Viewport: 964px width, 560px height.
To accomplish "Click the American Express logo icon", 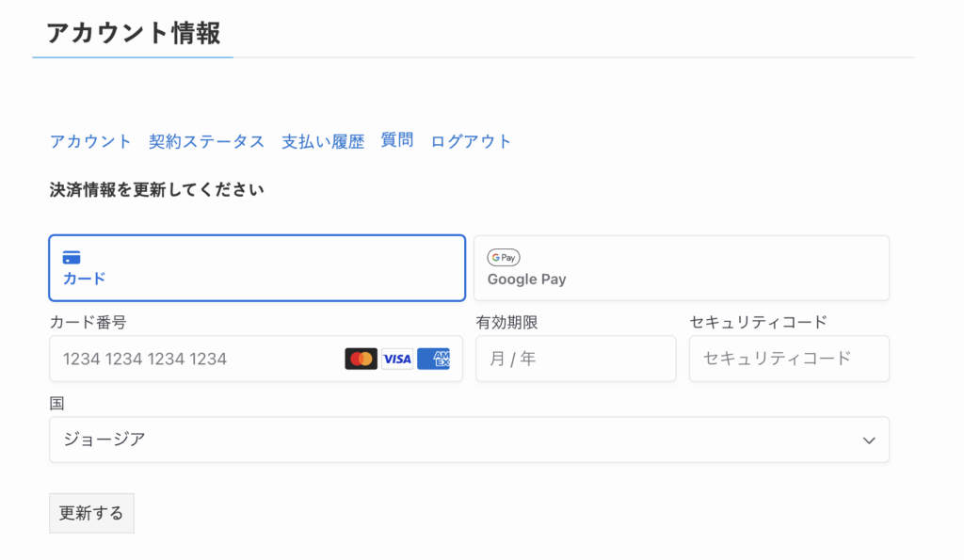I will tap(433, 359).
